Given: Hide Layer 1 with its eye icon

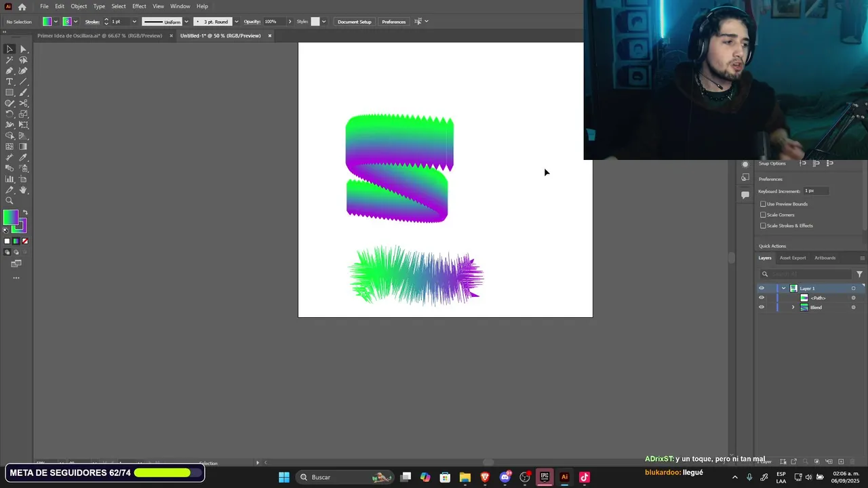Looking at the screenshot, I should tap(761, 288).
